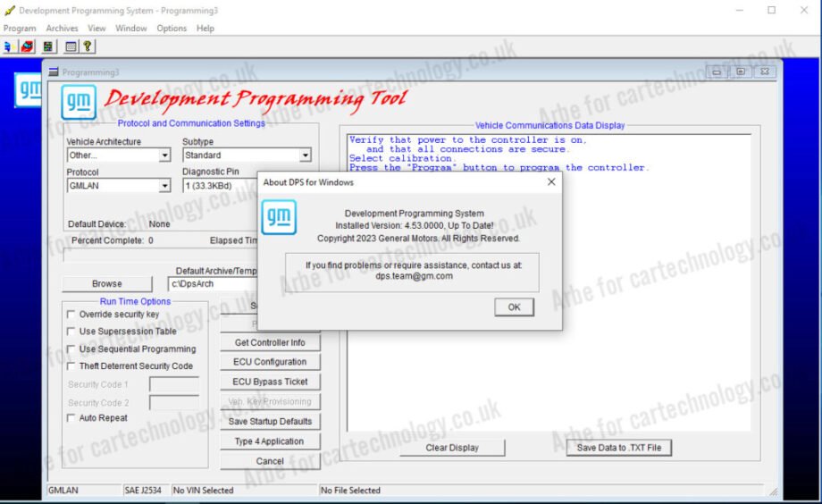822x504 pixels.
Task: Click No VIN Selected status text
Action: (x=204, y=491)
